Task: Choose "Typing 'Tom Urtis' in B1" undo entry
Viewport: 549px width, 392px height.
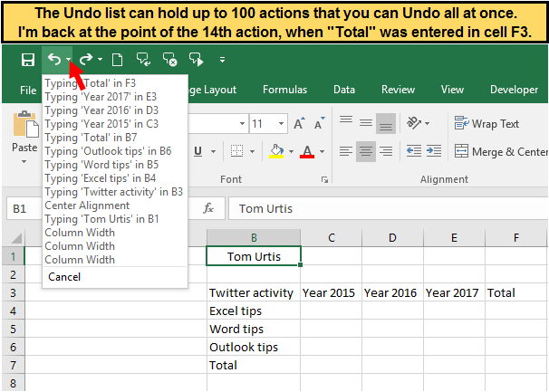Action: (114, 219)
